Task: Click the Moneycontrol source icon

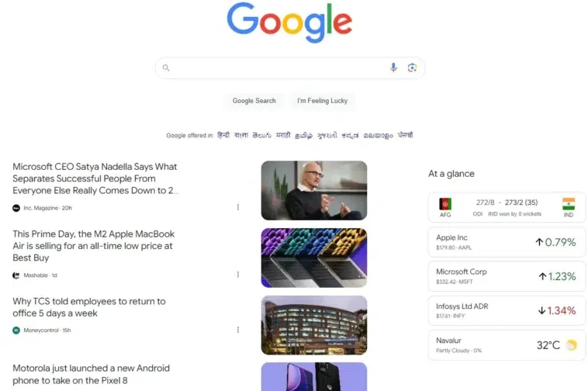Action: point(16,330)
